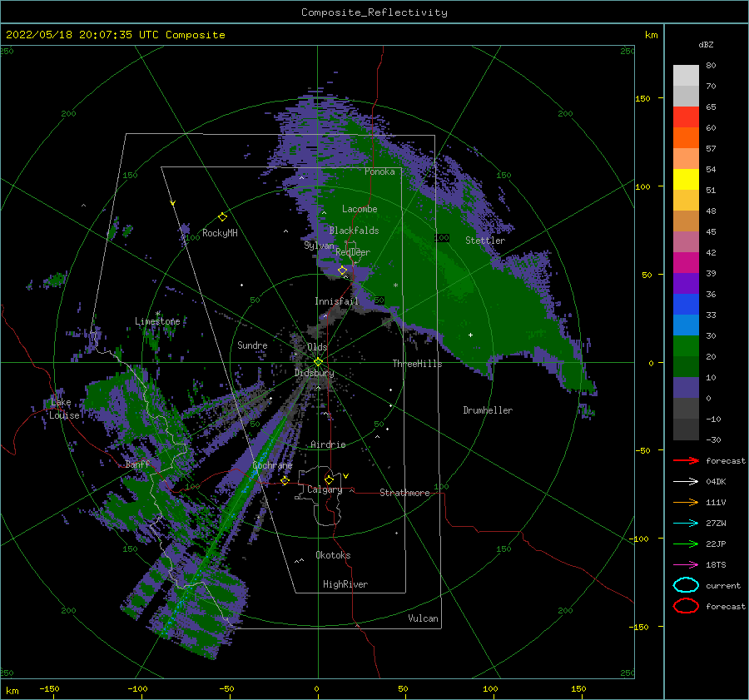Screen dimensions: 749x700
Task: Click the asterisk marker above Limestone
Action: (157, 314)
